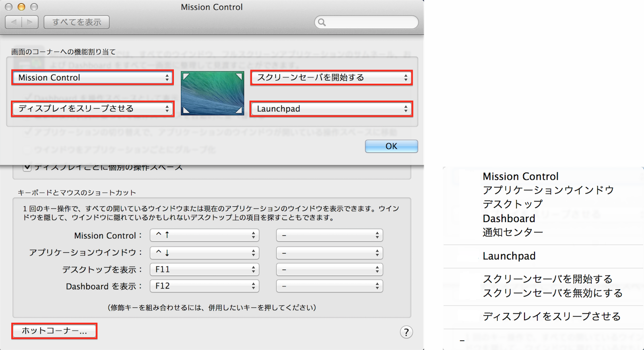Open top-right corner dropdown スクリーンセーバを開始する

coord(332,78)
